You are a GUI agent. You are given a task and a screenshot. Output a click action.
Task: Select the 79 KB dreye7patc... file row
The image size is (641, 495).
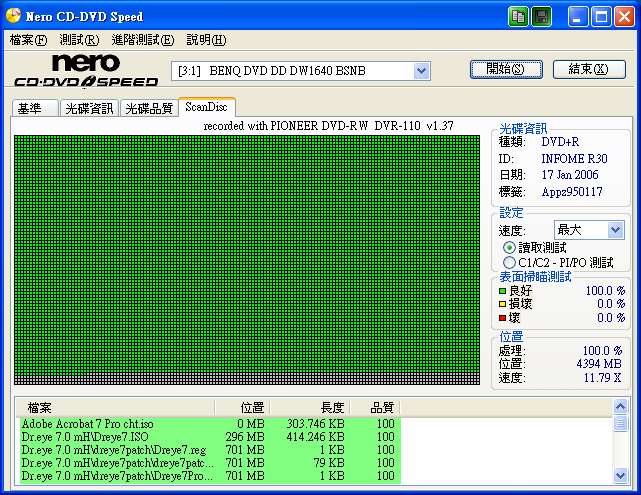click(210, 463)
